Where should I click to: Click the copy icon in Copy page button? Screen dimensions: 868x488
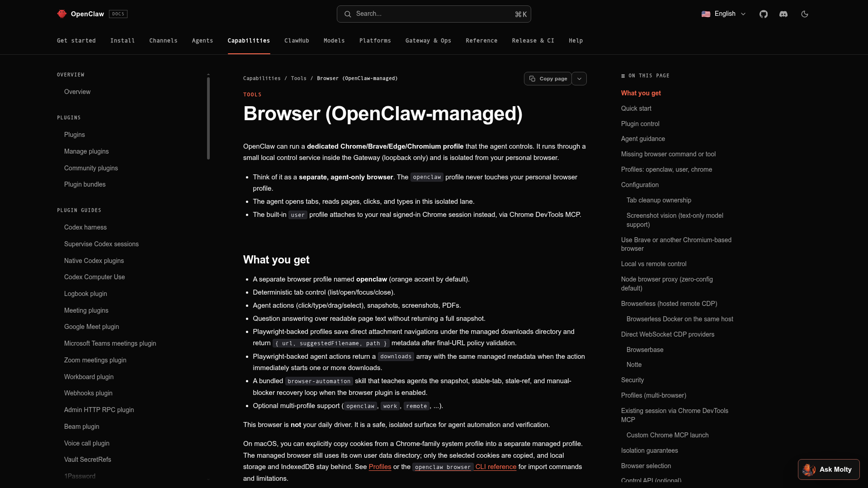pyautogui.click(x=533, y=79)
